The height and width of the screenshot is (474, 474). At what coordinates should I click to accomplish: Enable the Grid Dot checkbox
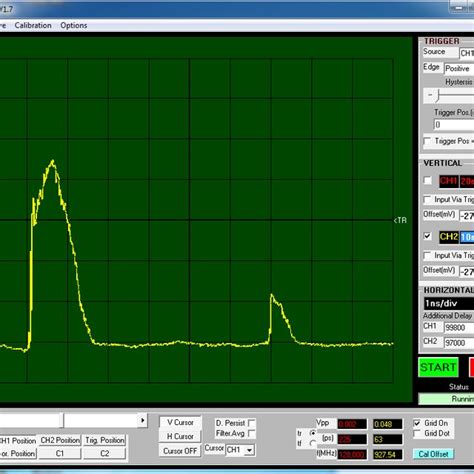[417, 434]
